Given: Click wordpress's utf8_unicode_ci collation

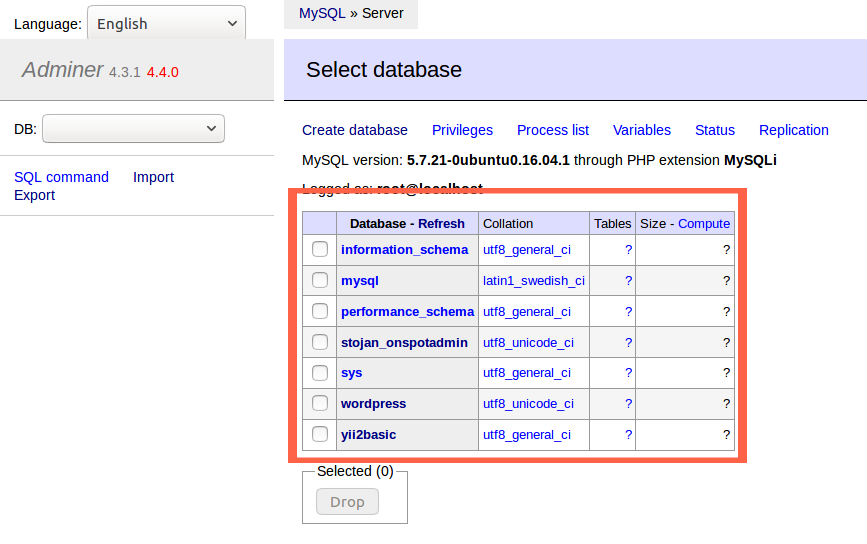Looking at the screenshot, I should [529, 404].
